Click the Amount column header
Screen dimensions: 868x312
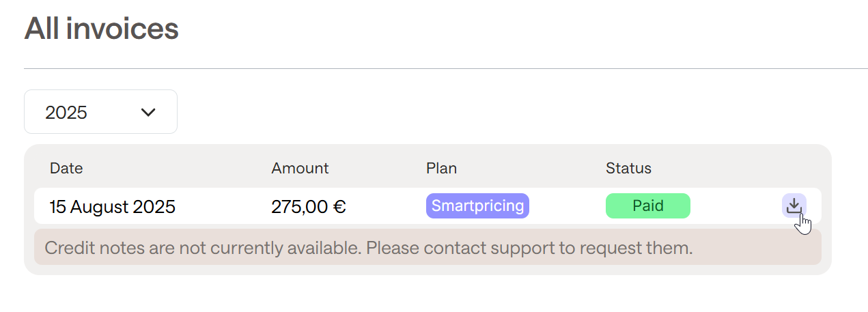click(300, 168)
